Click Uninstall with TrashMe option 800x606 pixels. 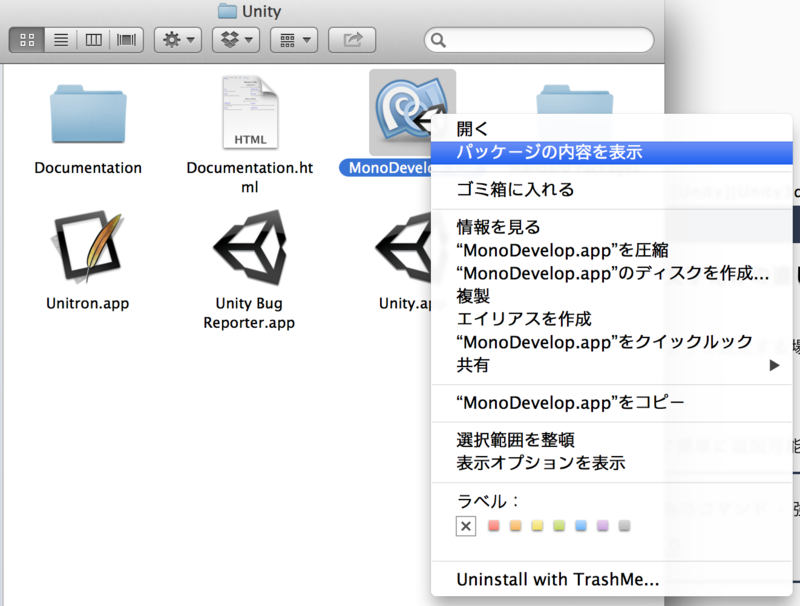tap(558, 578)
